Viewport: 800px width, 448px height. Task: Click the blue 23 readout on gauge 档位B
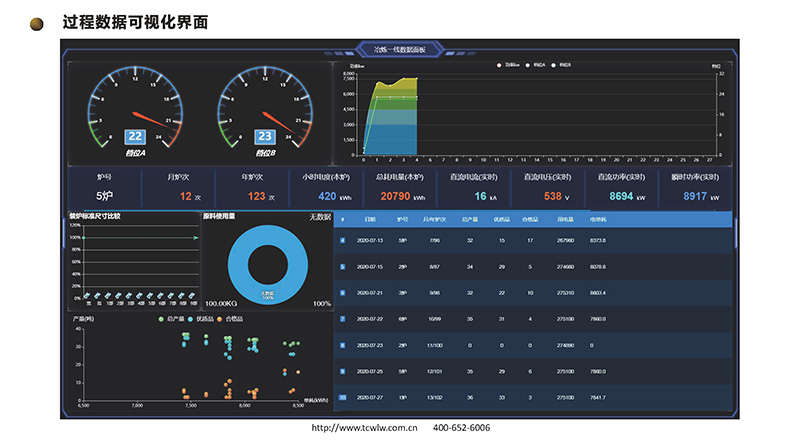265,136
